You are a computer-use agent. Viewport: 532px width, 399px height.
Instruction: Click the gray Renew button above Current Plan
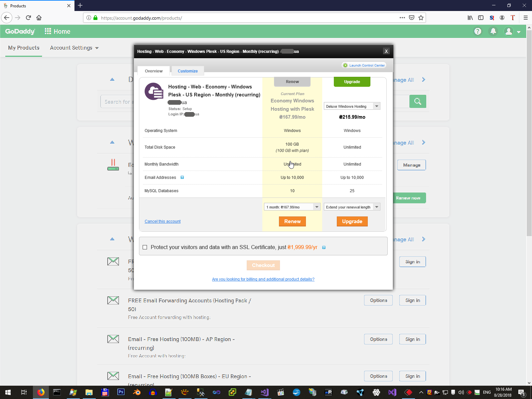click(292, 82)
